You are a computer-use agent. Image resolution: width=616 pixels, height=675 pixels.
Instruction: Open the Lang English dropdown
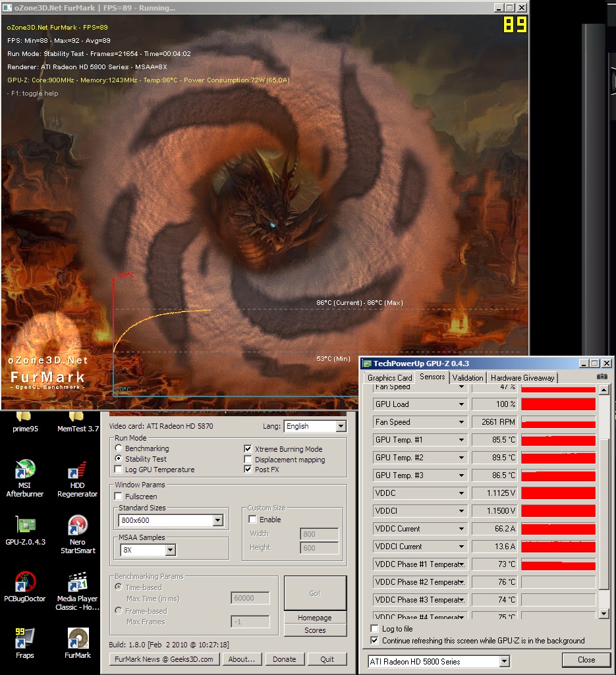[341, 426]
